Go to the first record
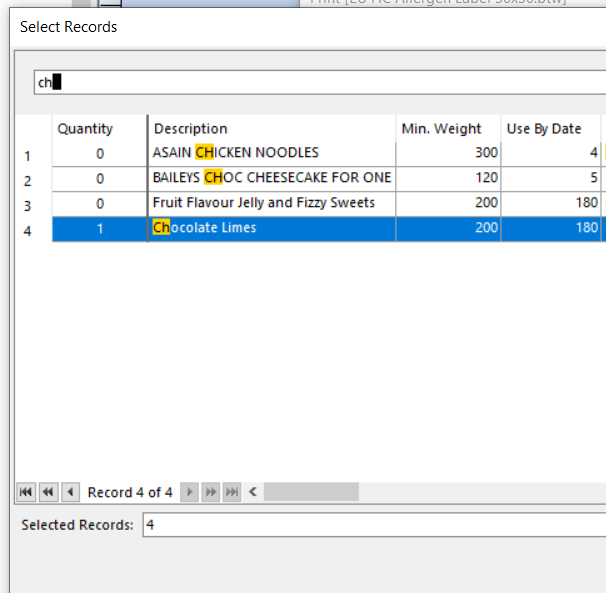 point(26,492)
